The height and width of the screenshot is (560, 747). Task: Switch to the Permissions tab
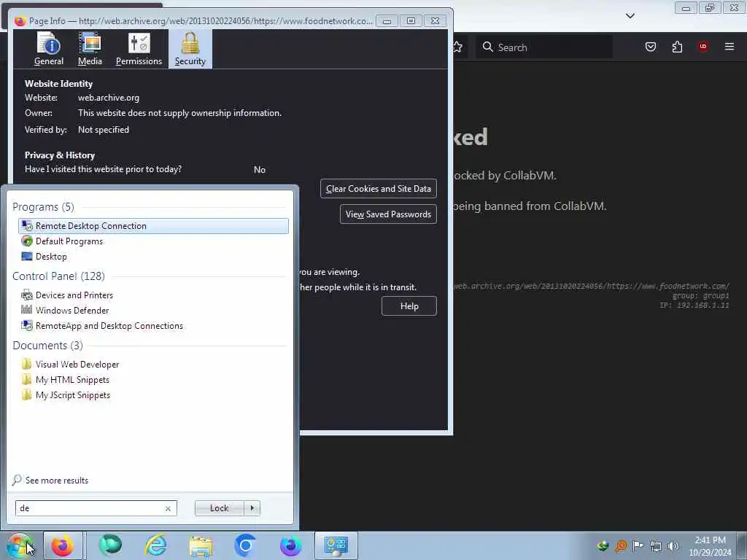coord(139,49)
